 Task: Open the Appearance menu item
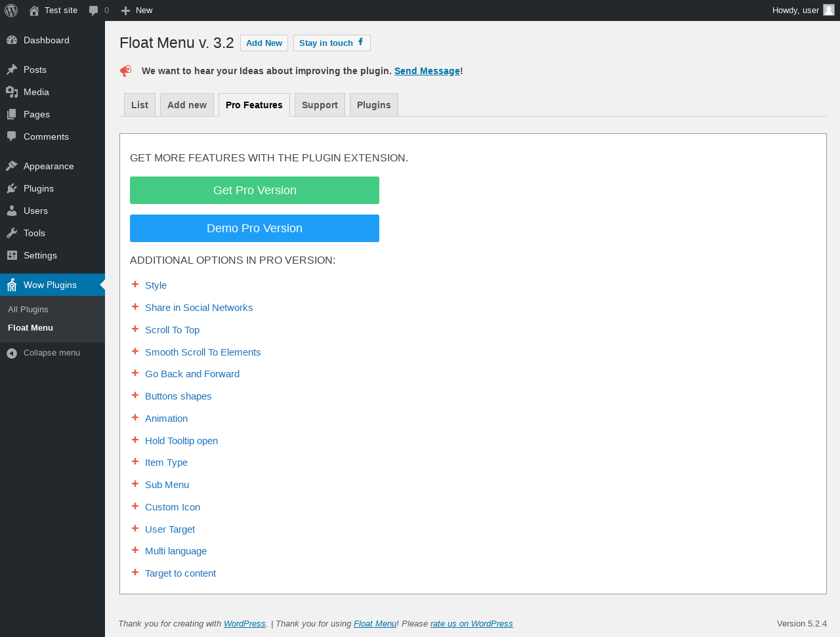click(x=52, y=166)
